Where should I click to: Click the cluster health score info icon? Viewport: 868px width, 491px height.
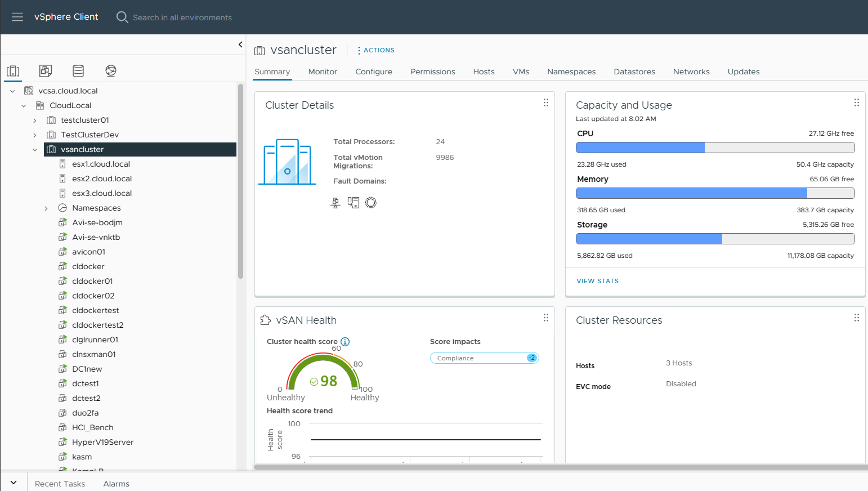click(345, 342)
